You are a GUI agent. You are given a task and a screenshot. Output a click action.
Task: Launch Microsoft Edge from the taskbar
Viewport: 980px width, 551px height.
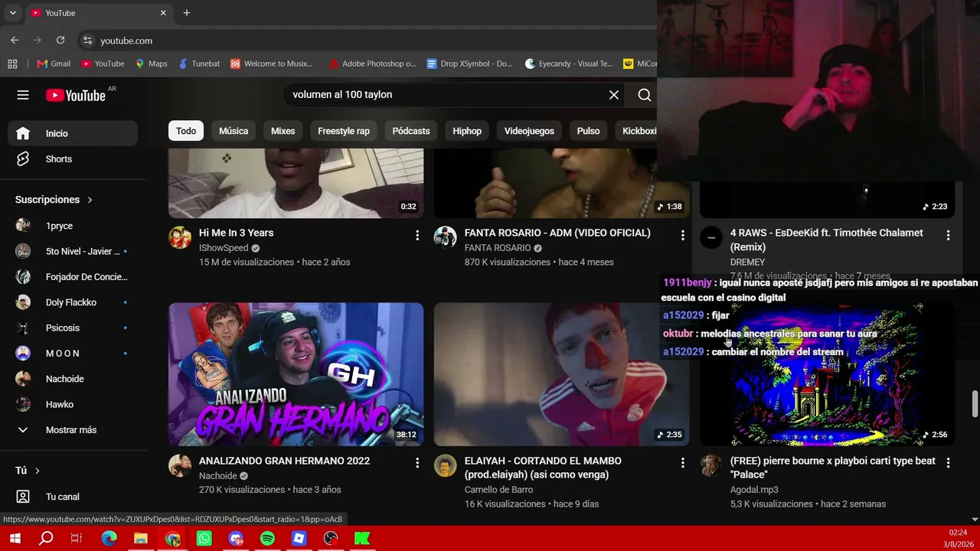point(109,539)
